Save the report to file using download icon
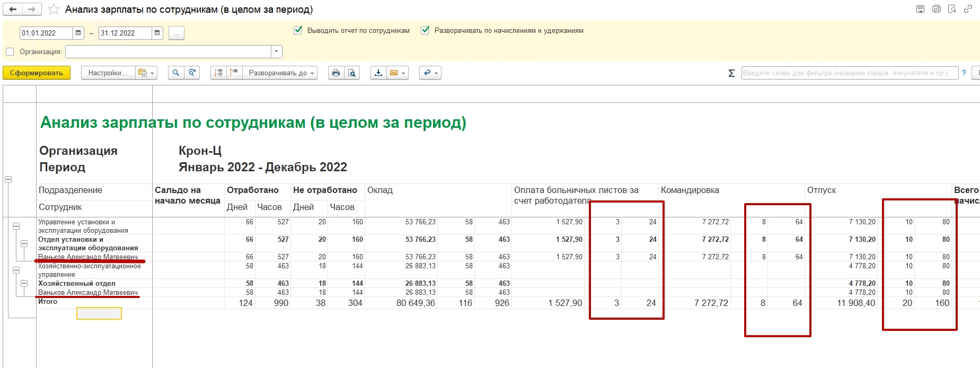The image size is (980, 368). [378, 73]
